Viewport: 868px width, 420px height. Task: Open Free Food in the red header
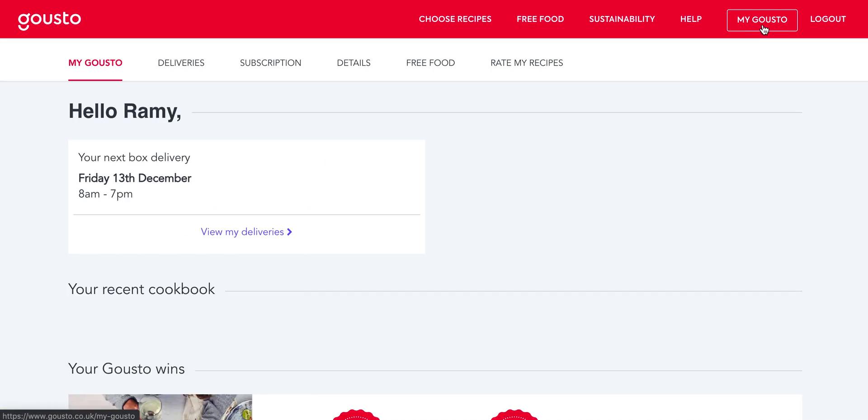point(540,19)
